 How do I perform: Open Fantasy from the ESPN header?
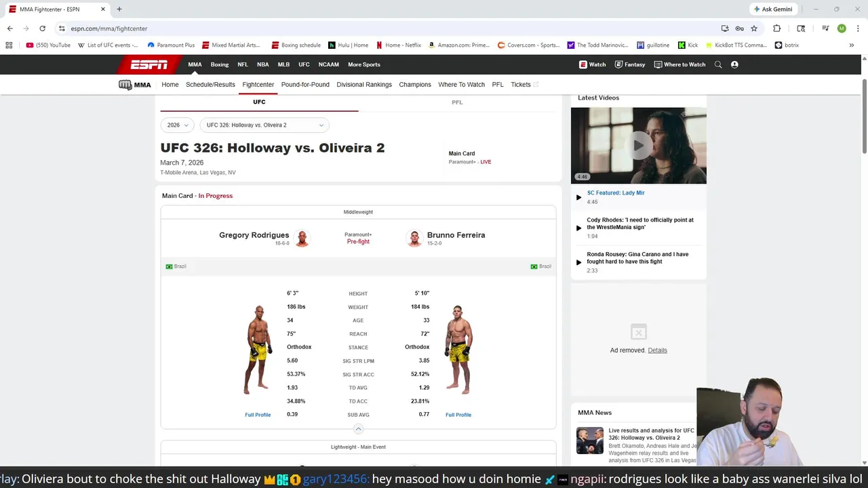pyautogui.click(x=630, y=64)
